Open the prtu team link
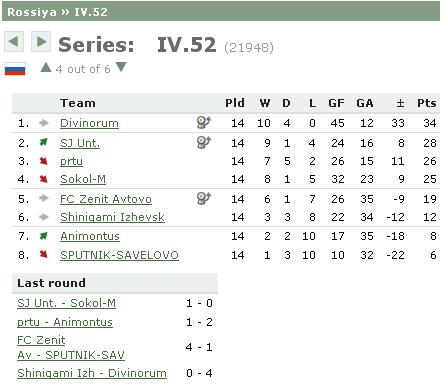This screenshot has width=440, height=384. point(71,161)
